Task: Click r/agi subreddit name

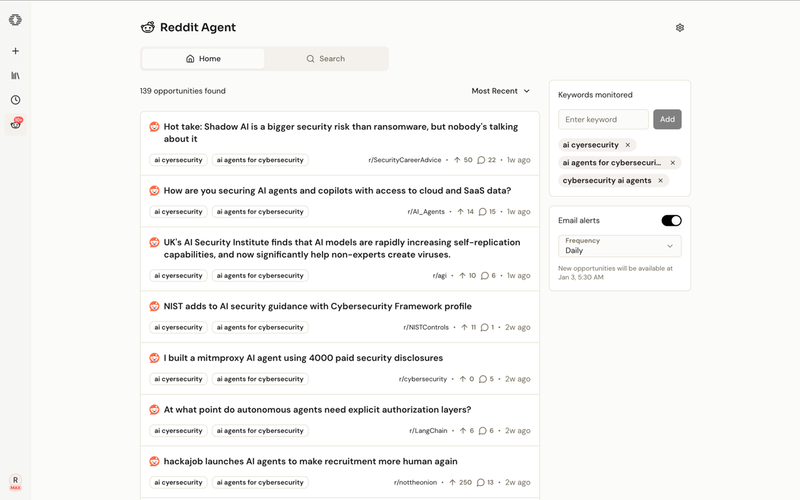Action: 439,276
